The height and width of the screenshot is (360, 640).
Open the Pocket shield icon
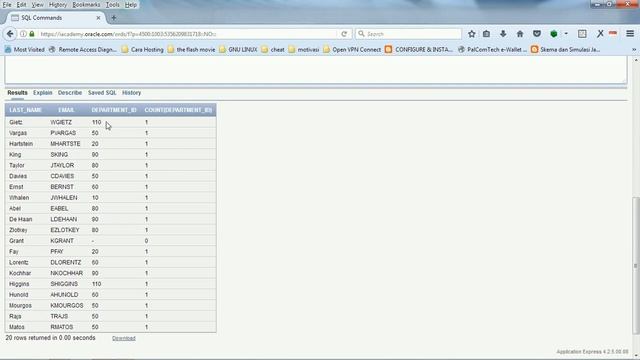pyautogui.click(x=537, y=34)
